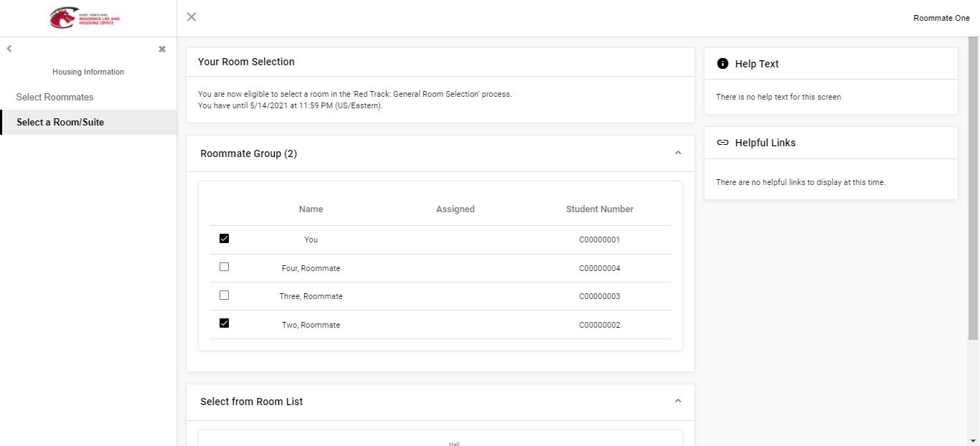Click the Helpful Links panel title
This screenshot has height=446, width=980.
(x=765, y=143)
